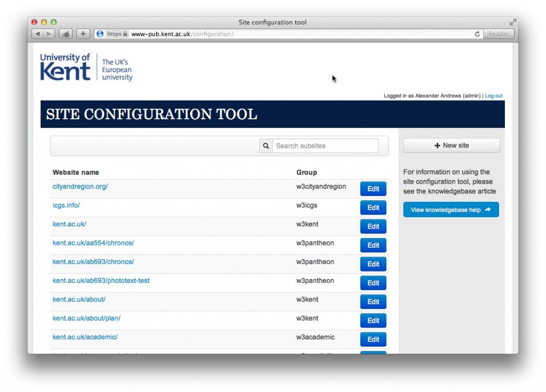Click the search magnifier icon
546x392 pixels.
[x=266, y=146]
